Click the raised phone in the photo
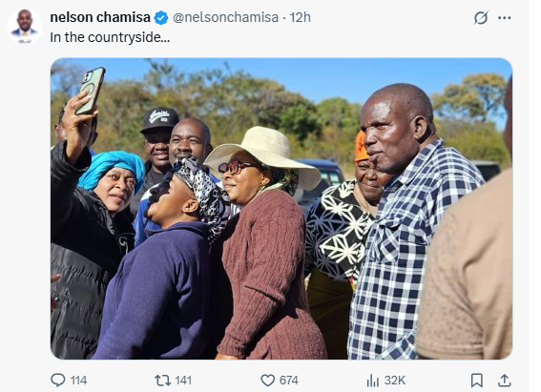 90,91
